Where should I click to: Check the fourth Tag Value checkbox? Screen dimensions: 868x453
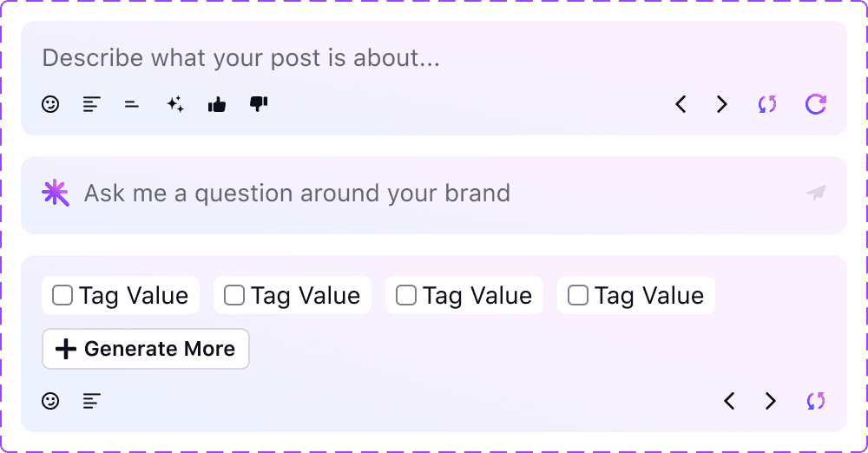click(x=578, y=295)
